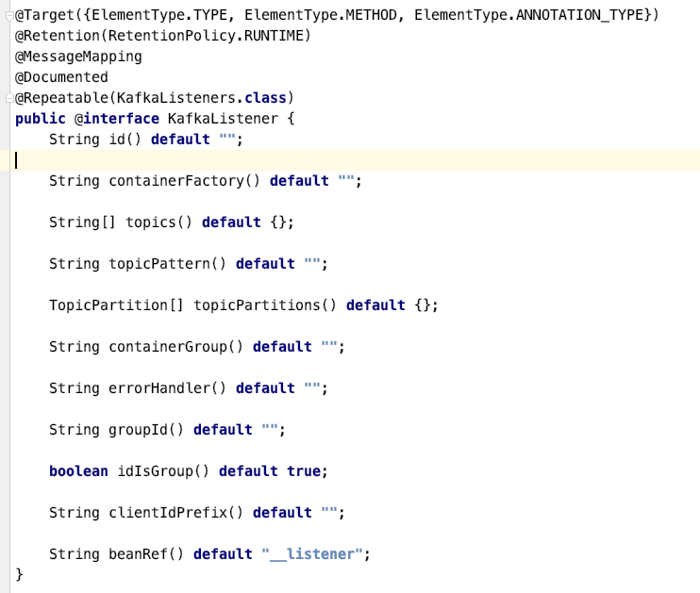Click the id() method declaration
700x593 pixels.
click(x=125, y=140)
